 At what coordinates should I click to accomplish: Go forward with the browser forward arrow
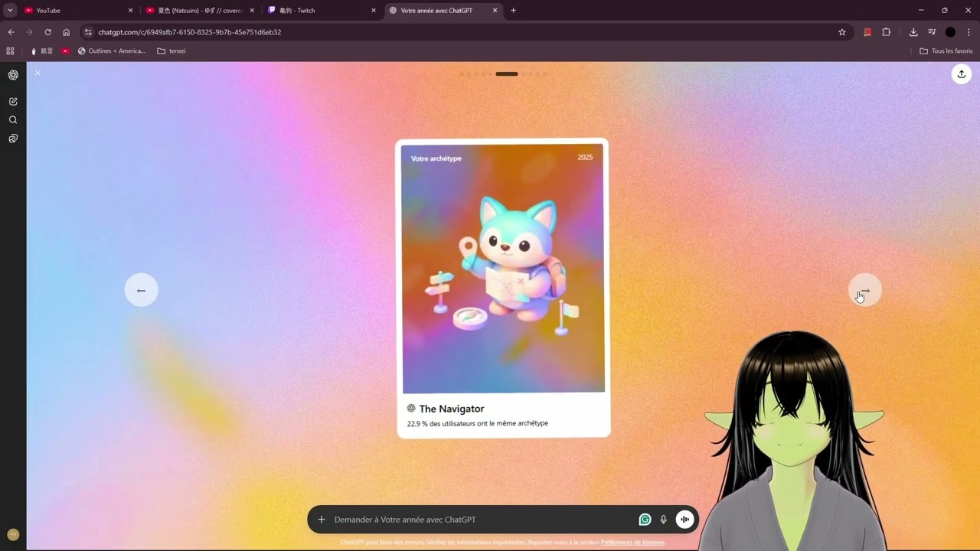(x=29, y=32)
